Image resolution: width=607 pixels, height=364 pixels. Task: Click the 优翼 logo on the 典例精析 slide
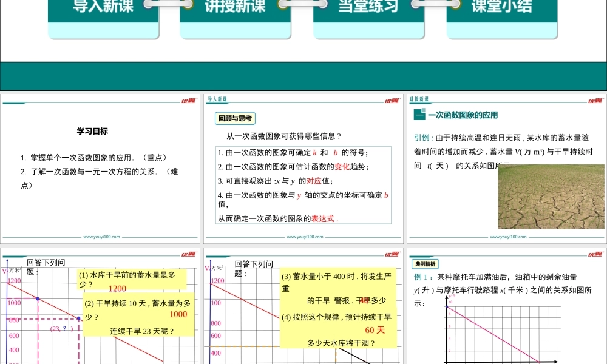tap(595, 254)
